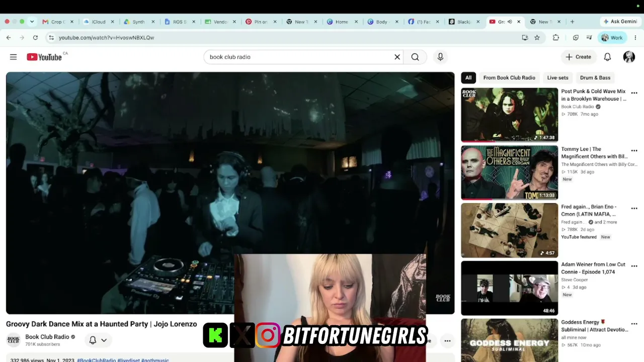
Task: Open Post Punk & Cold Wave Mix title
Action: [x=594, y=95]
